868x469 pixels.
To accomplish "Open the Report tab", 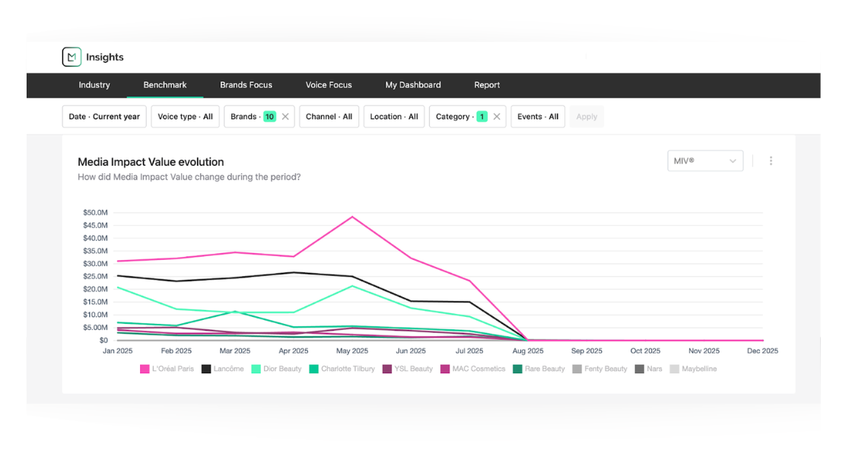I will tap(487, 85).
